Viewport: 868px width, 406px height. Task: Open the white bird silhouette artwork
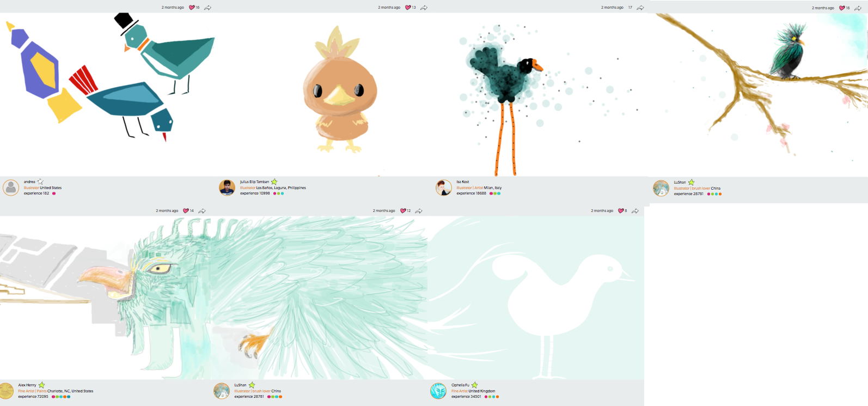[536, 298]
